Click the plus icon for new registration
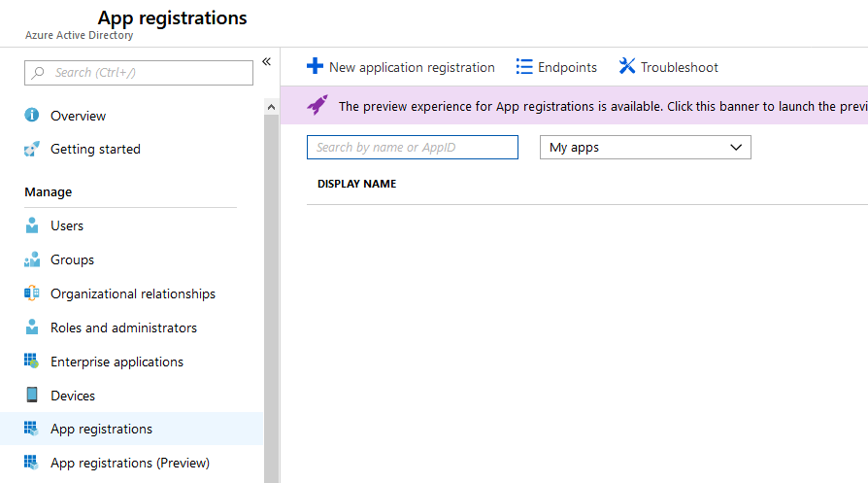The width and height of the screenshot is (868, 483). (315, 66)
